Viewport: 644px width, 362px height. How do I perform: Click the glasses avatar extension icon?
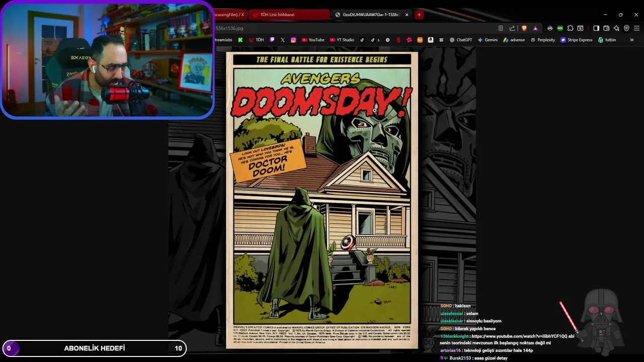tap(550, 28)
